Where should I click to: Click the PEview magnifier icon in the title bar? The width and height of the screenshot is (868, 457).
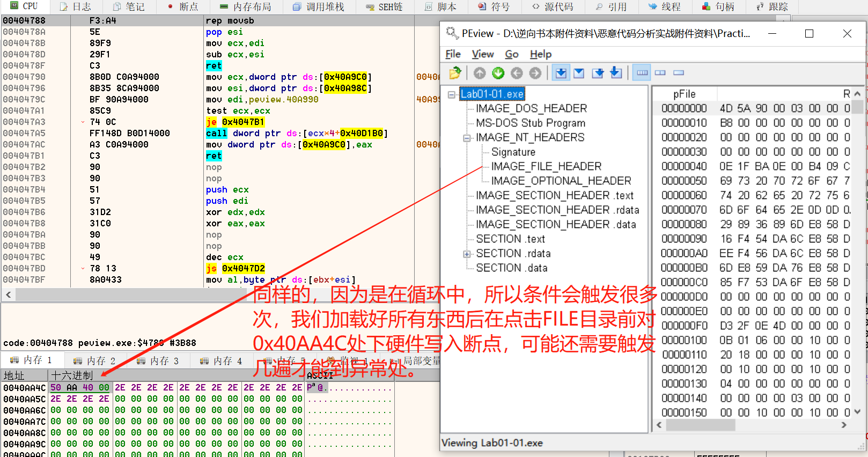[x=452, y=33]
